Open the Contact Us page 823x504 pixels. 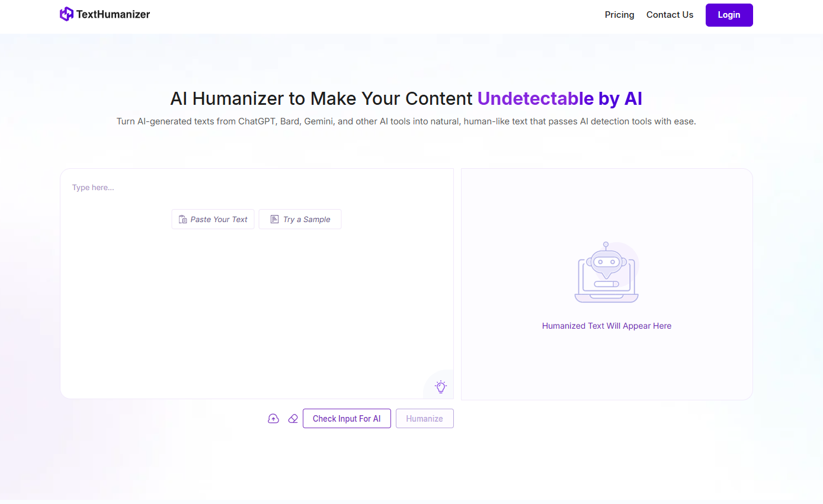pyautogui.click(x=670, y=15)
